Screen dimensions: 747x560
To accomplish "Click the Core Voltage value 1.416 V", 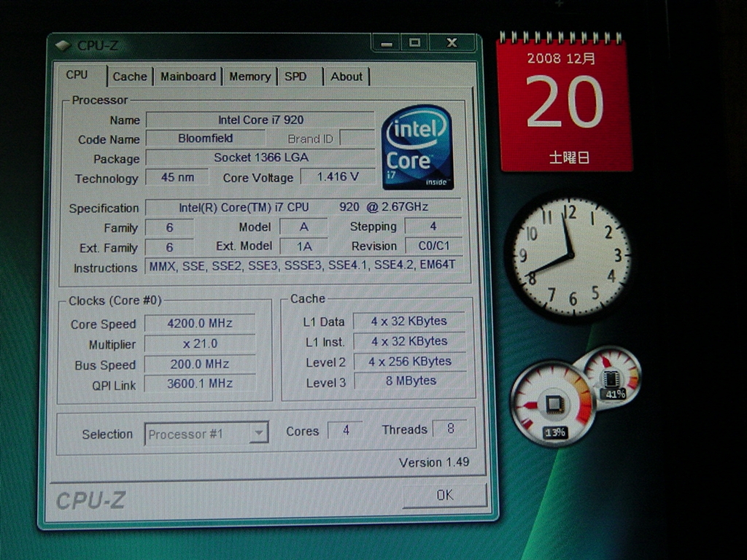I will point(338,176).
